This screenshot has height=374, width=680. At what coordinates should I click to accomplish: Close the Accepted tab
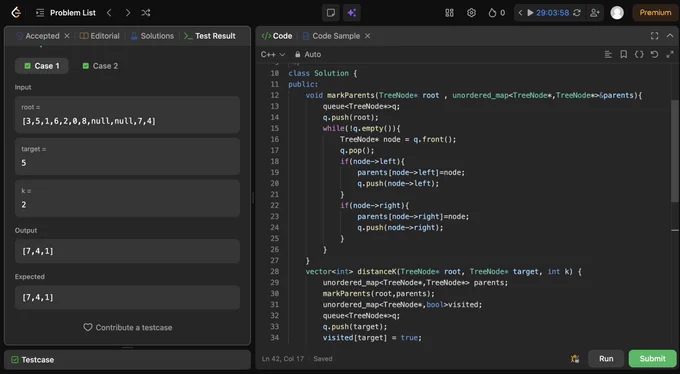tap(67, 36)
